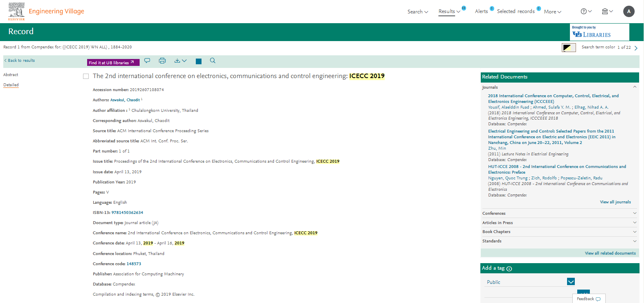Click the blue square full-text icon

(199, 61)
